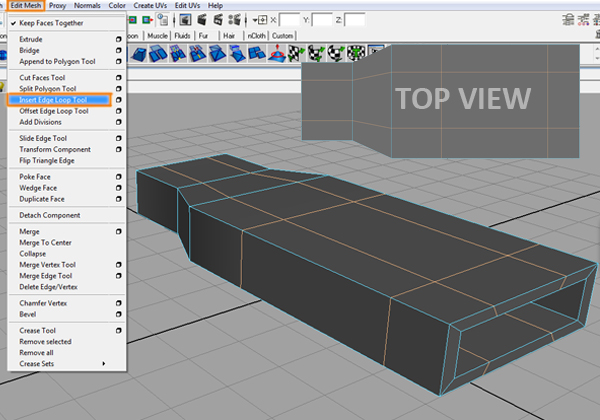Choose Wedge Face menu item
Screen dimensions: 600x420
38,188
